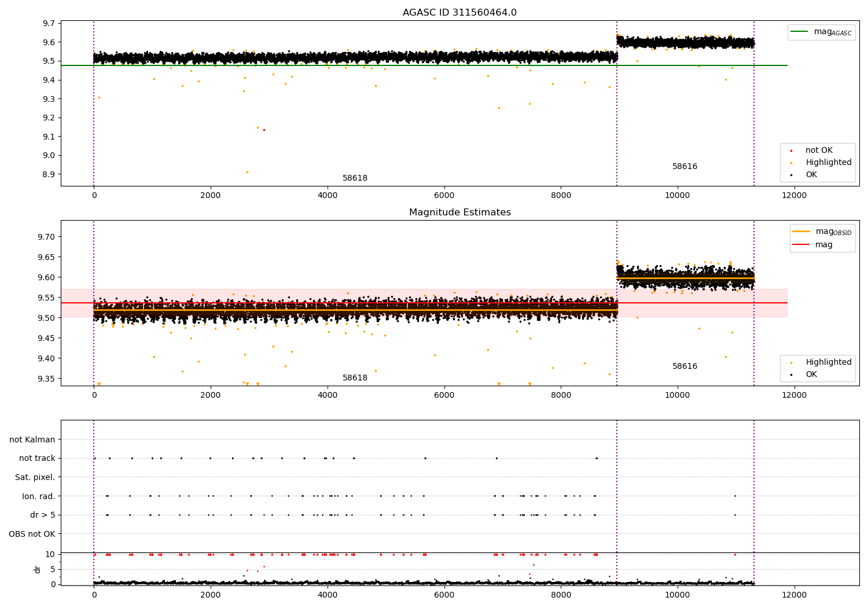
Task: Click the orange mag OBSID legend line
Action: [801, 232]
